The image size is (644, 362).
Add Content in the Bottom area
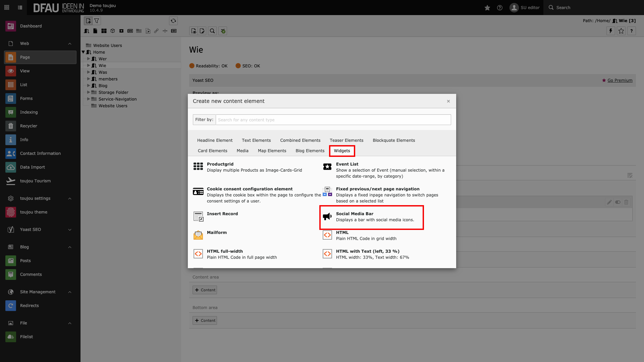205,320
